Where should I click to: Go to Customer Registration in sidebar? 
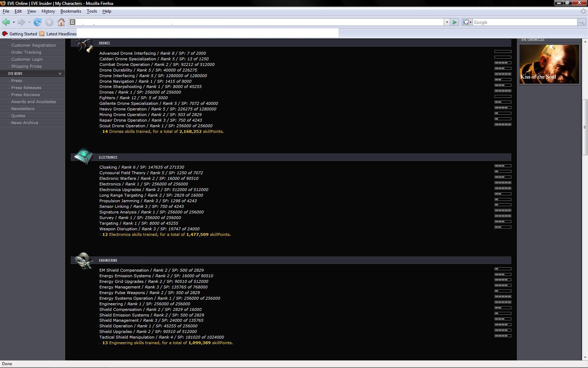click(34, 45)
